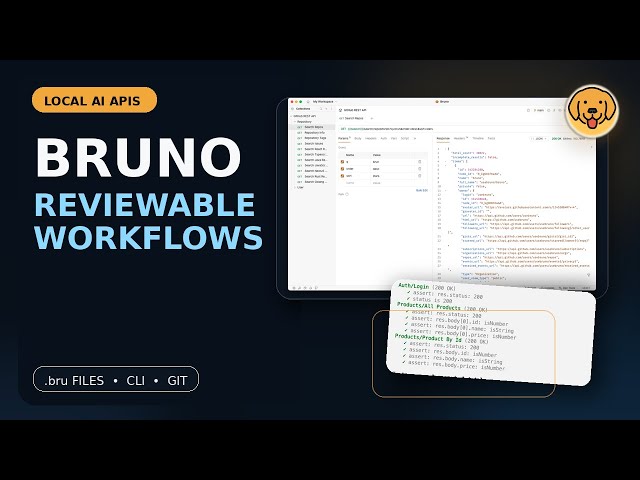Open the JSON response format dropdown
Viewport: 640px width, 480px height.
539,139
